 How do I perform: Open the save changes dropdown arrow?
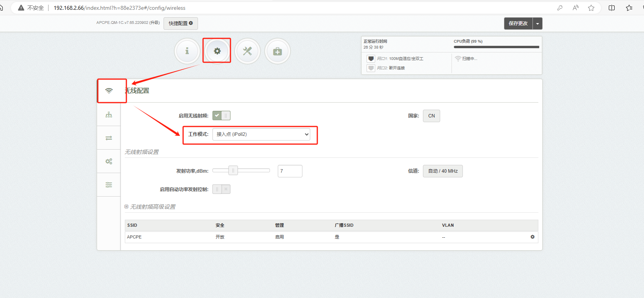click(538, 23)
